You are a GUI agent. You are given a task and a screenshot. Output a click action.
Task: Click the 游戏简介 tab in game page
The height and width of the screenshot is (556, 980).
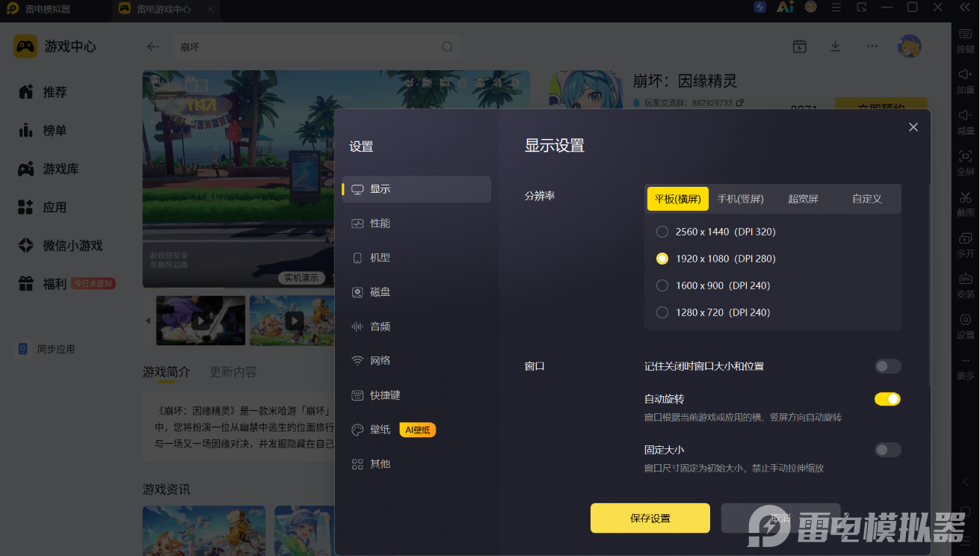[x=167, y=371]
